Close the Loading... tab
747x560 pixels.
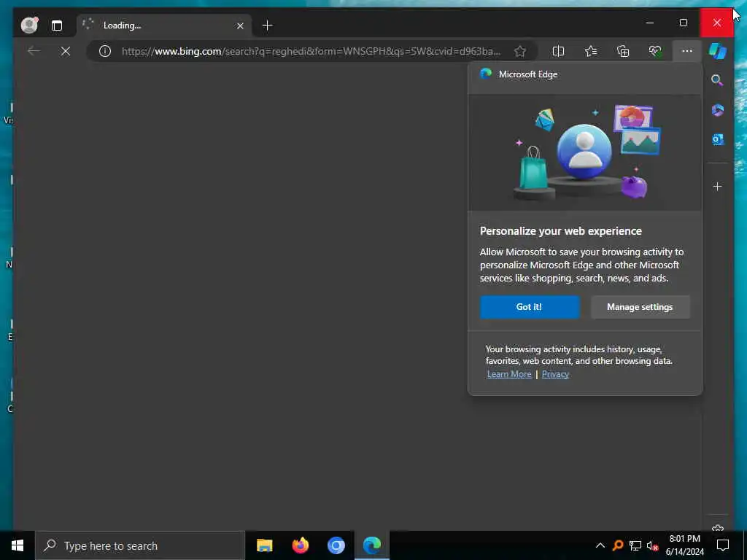(x=240, y=26)
